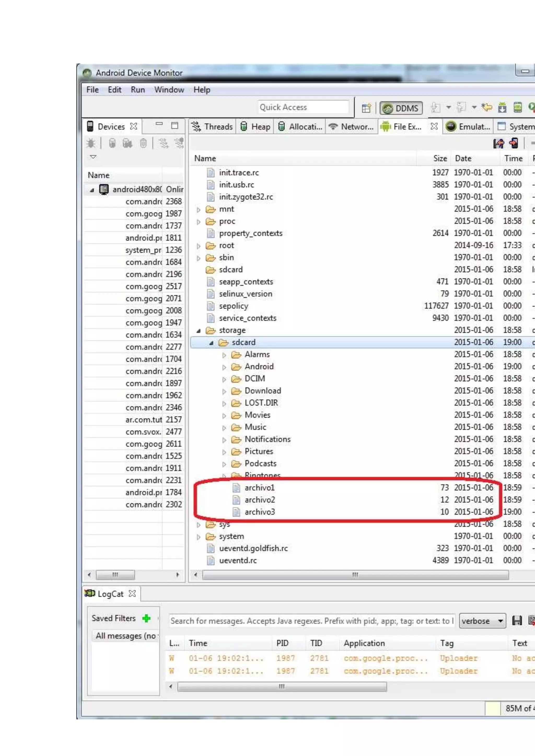Image resolution: width=535 pixels, height=756 pixels.
Task: Pull a file from the device
Action: pos(499,143)
